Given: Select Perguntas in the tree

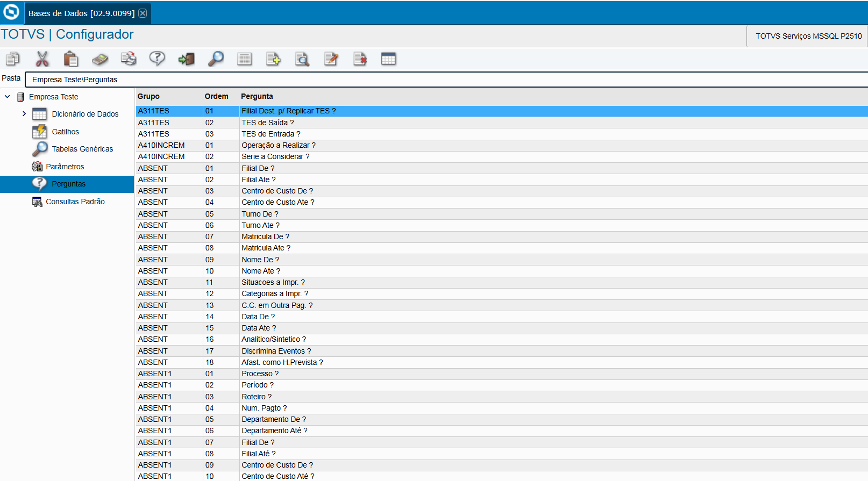Looking at the screenshot, I should click(x=68, y=184).
